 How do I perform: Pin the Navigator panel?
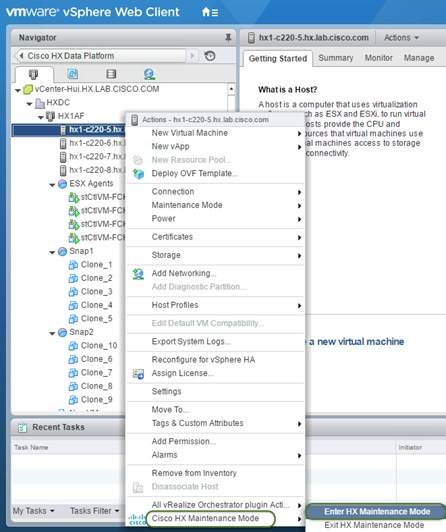[228, 38]
